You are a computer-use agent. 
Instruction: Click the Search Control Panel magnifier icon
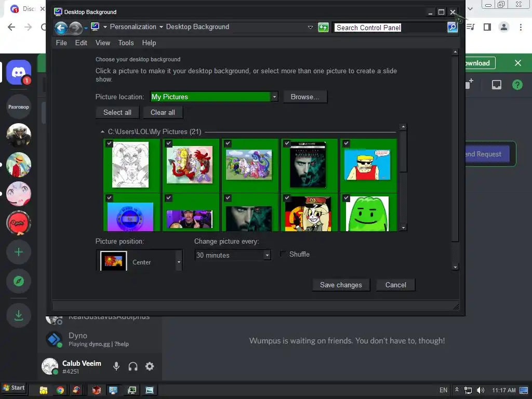coord(453,28)
